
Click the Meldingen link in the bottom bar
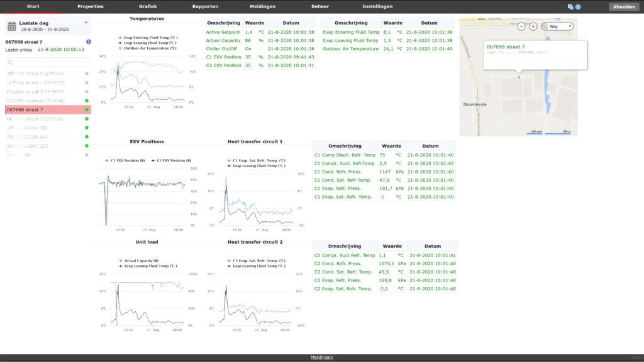pos(322,357)
